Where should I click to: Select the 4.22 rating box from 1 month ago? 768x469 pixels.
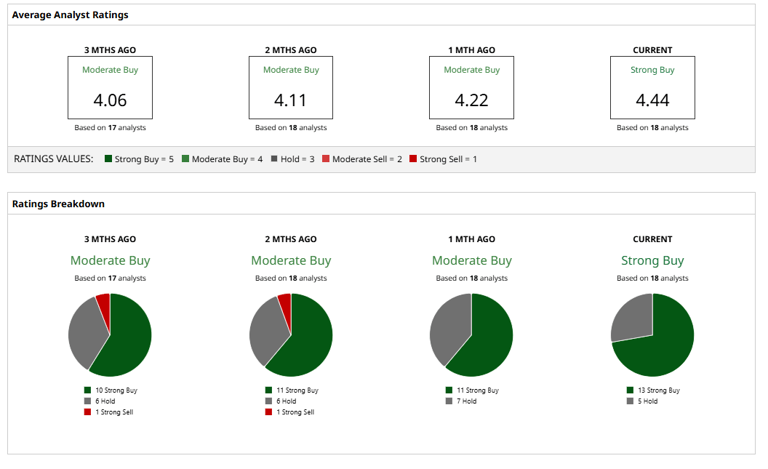click(x=471, y=88)
